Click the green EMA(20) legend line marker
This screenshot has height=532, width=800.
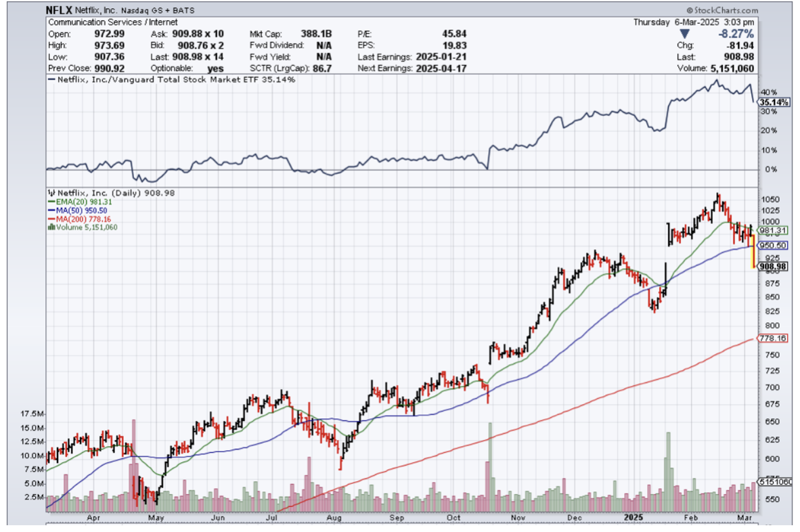tap(49, 202)
